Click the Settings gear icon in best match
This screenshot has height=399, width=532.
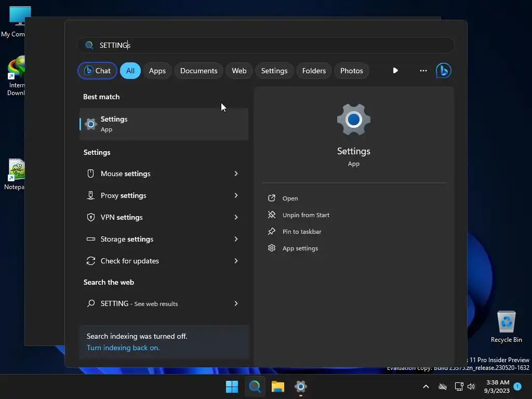coord(90,124)
